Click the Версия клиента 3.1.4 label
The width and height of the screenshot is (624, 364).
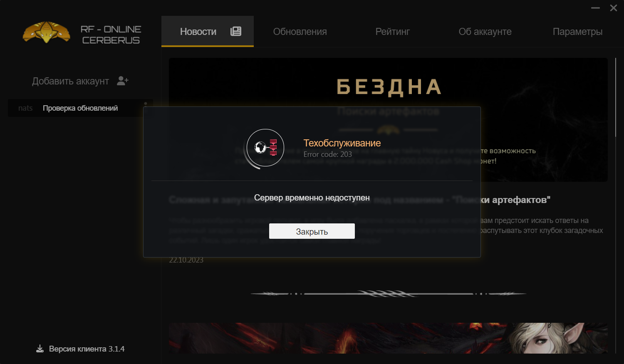point(87,349)
